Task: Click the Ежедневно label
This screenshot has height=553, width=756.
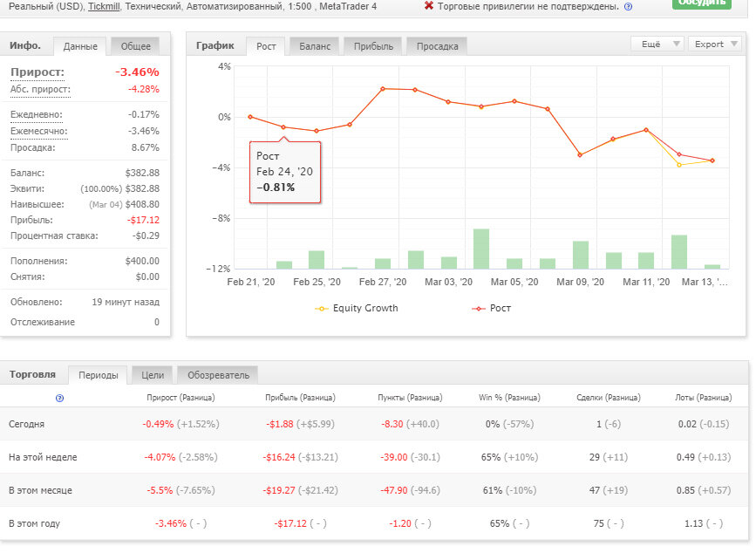Action: point(37,115)
